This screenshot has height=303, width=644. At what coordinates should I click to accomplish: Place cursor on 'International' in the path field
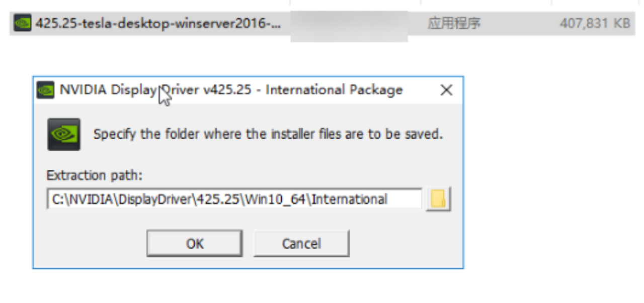pos(350,199)
